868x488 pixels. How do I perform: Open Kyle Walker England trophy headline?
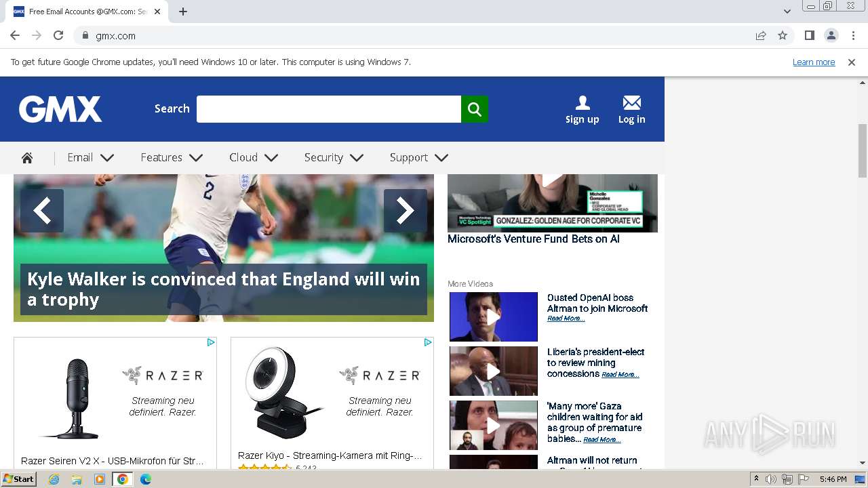[224, 289]
